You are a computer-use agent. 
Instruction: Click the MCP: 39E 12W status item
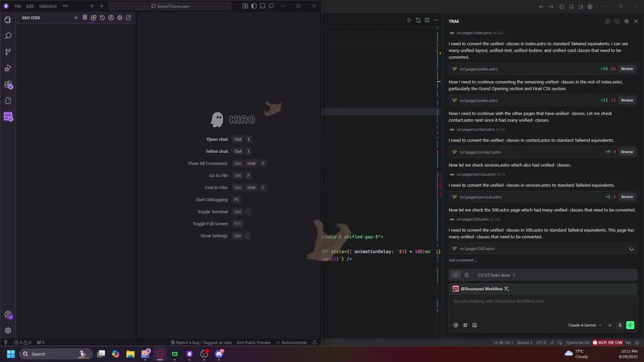tap(607, 342)
